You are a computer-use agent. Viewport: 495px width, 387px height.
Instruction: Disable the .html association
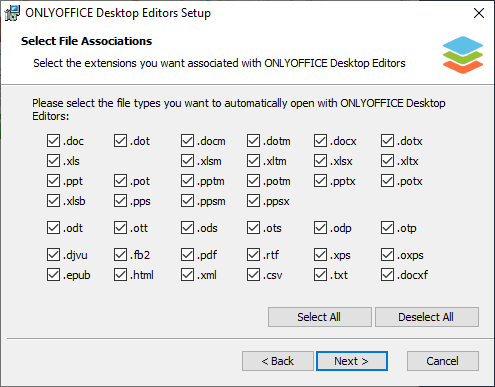pos(120,275)
